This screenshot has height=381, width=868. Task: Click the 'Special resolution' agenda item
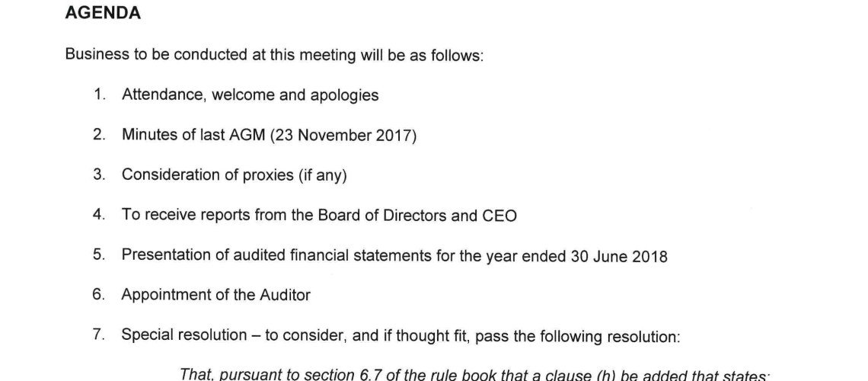coord(183,335)
